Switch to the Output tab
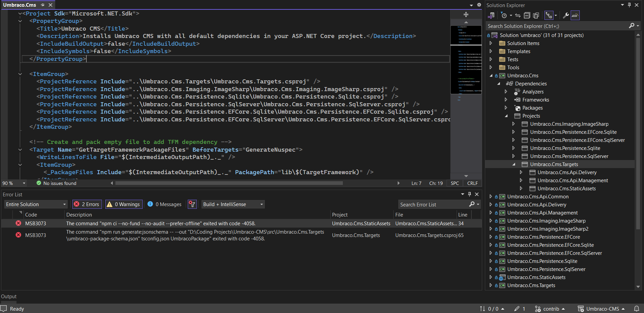This screenshot has height=313, width=644. pyautogui.click(x=9, y=296)
